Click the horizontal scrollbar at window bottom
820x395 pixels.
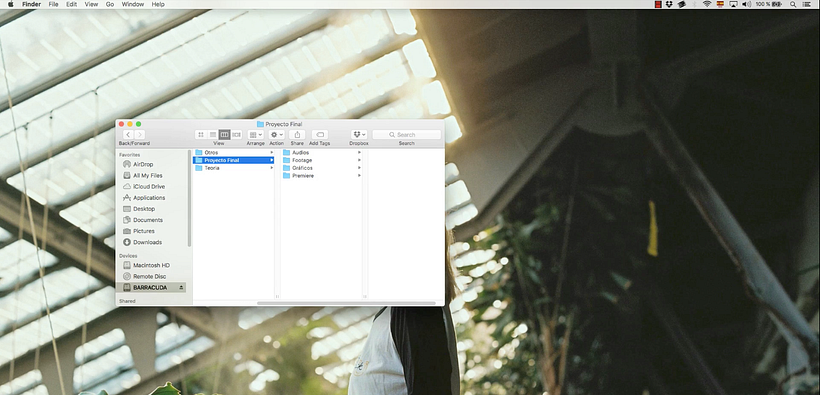click(346, 303)
